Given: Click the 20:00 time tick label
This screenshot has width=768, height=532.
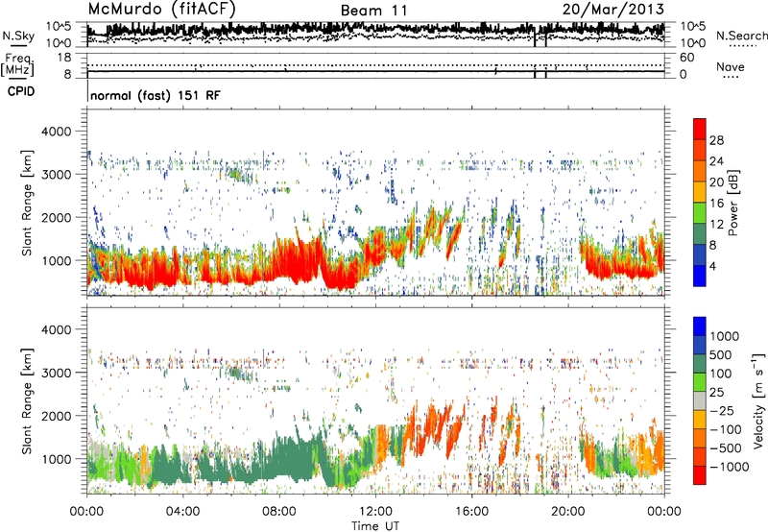Looking at the screenshot, I should tap(567, 512).
